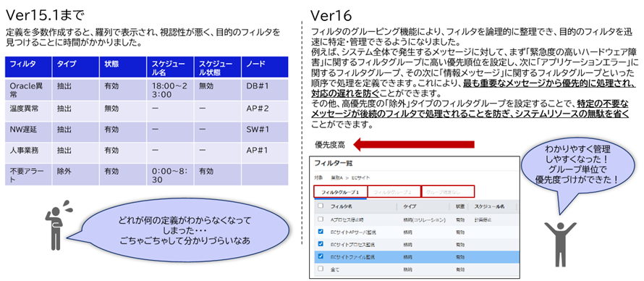Viewport: 644px width, 281px height.
Task: Click the Ver16 heading
Action: (x=331, y=15)
